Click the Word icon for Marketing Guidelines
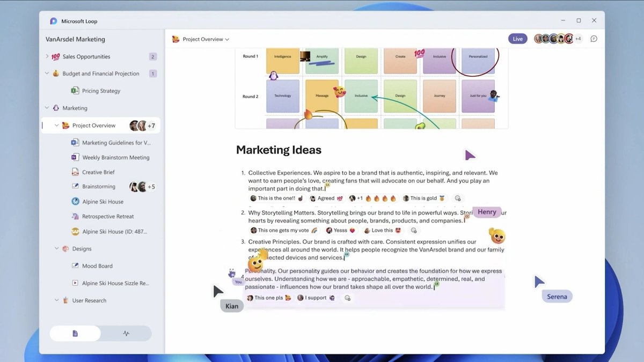The height and width of the screenshot is (362, 644). click(75, 143)
